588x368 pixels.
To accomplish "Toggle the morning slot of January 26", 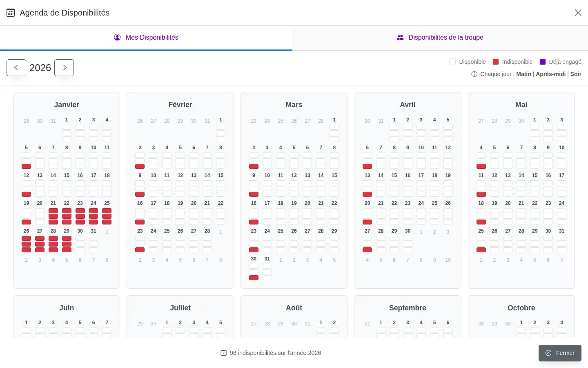I will tap(26, 238).
